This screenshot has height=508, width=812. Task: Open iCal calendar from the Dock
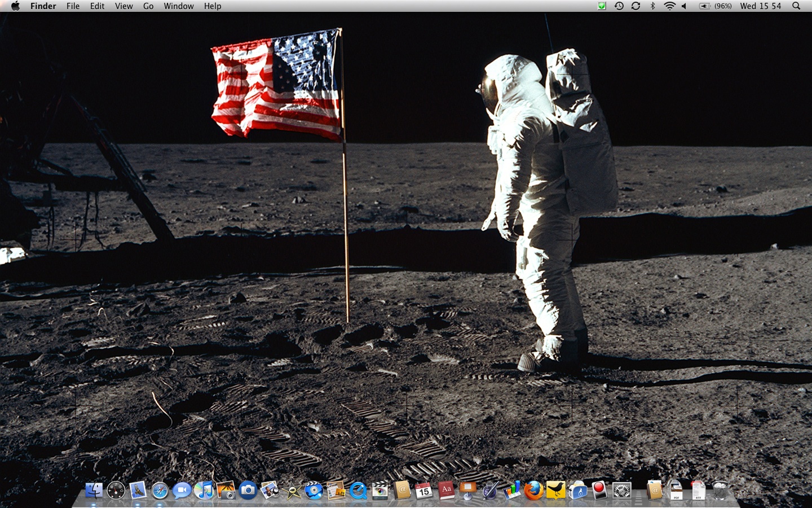pos(424,490)
